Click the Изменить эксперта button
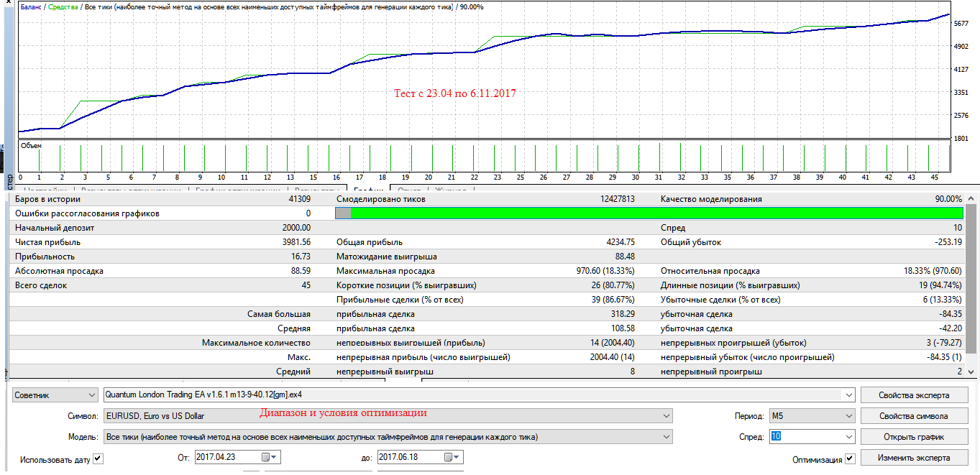 coord(914,458)
